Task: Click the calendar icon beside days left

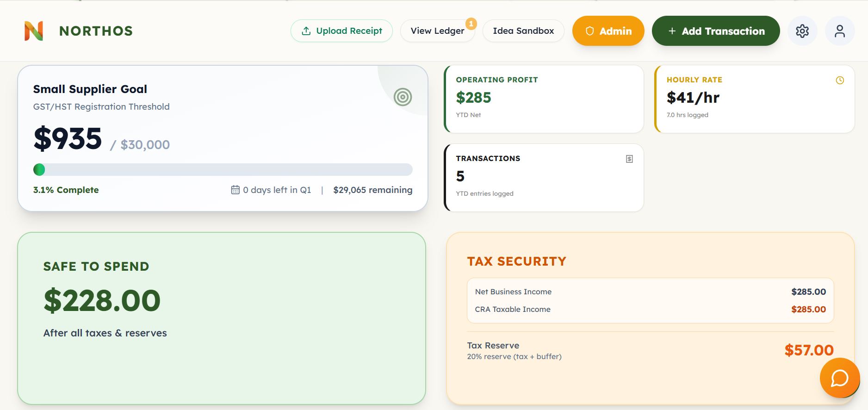Action: pyautogui.click(x=235, y=190)
